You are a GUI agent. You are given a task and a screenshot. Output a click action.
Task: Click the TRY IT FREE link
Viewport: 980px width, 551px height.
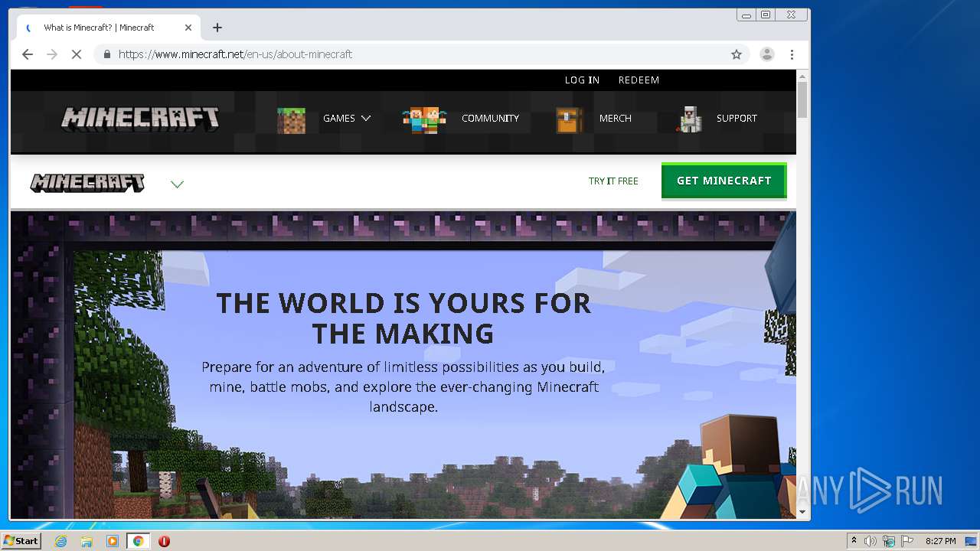613,181
